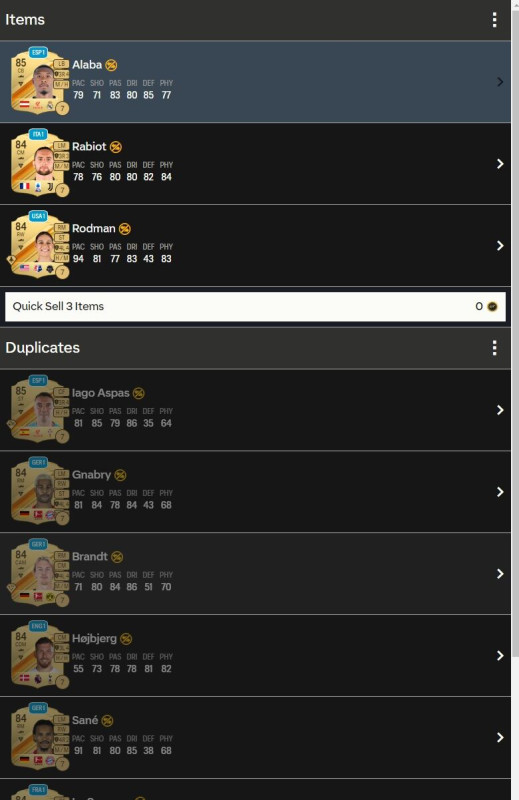Select the Sané duplicate item row
The image size is (519, 800).
[x=255, y=738]
